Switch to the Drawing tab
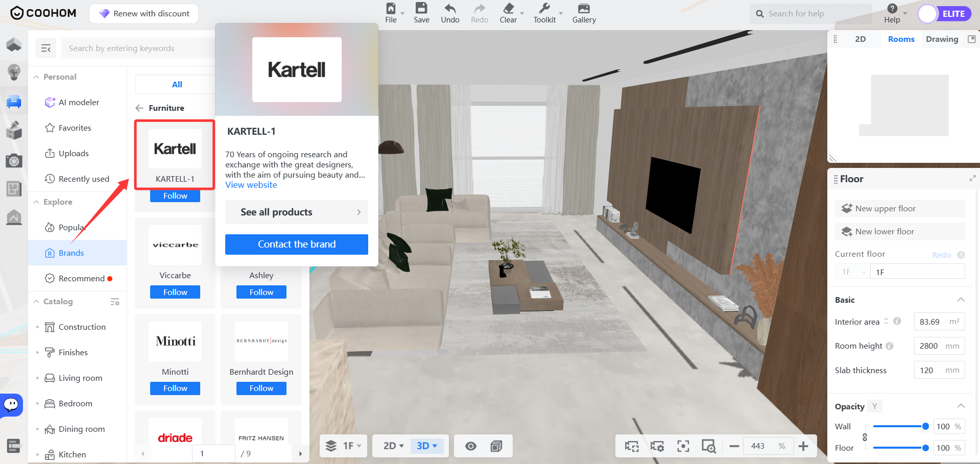The height and width of the screenshot is (464, 980). [x=942, y=39]
